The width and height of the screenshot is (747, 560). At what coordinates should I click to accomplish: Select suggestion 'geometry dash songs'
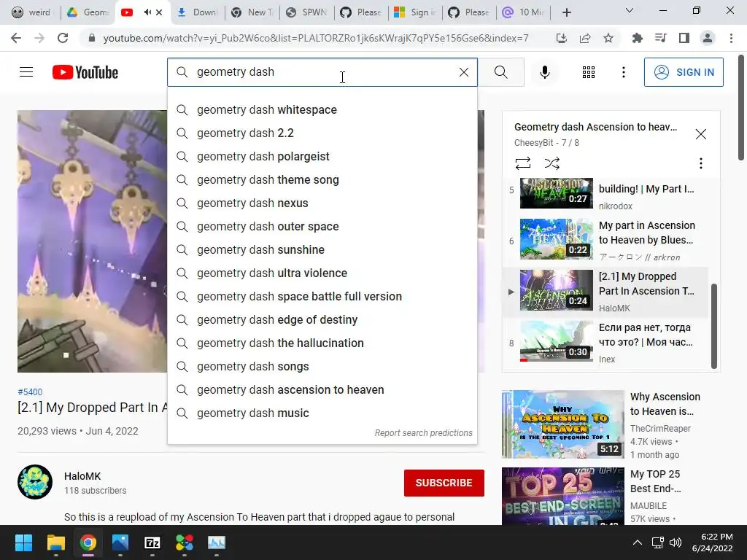pos(322,366)
